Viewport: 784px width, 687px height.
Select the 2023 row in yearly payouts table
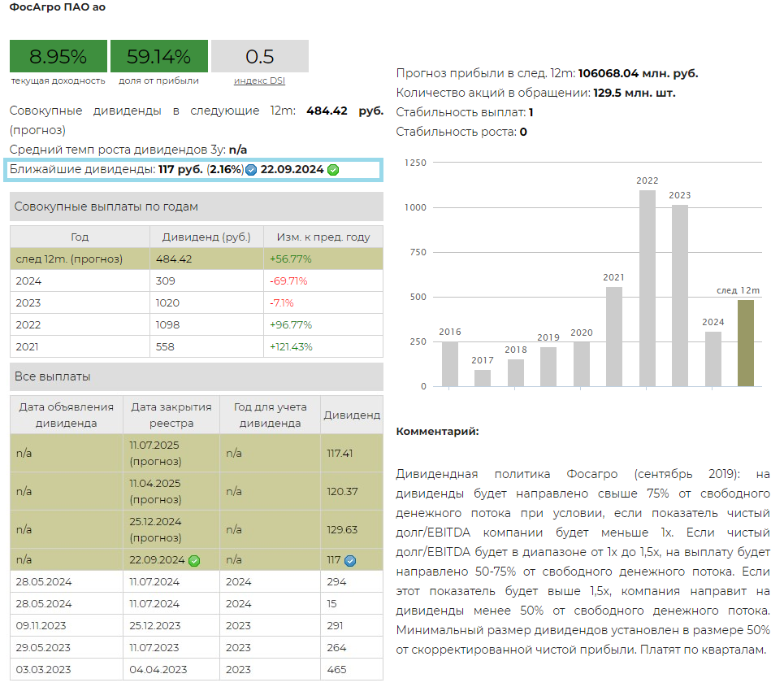pyautogui.click(x=196, y=302)
